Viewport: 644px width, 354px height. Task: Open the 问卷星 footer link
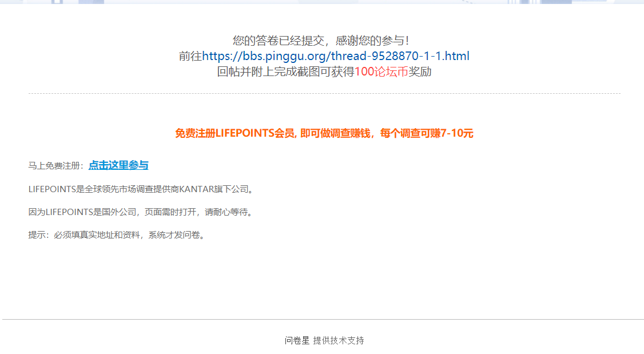pos(297,340)
